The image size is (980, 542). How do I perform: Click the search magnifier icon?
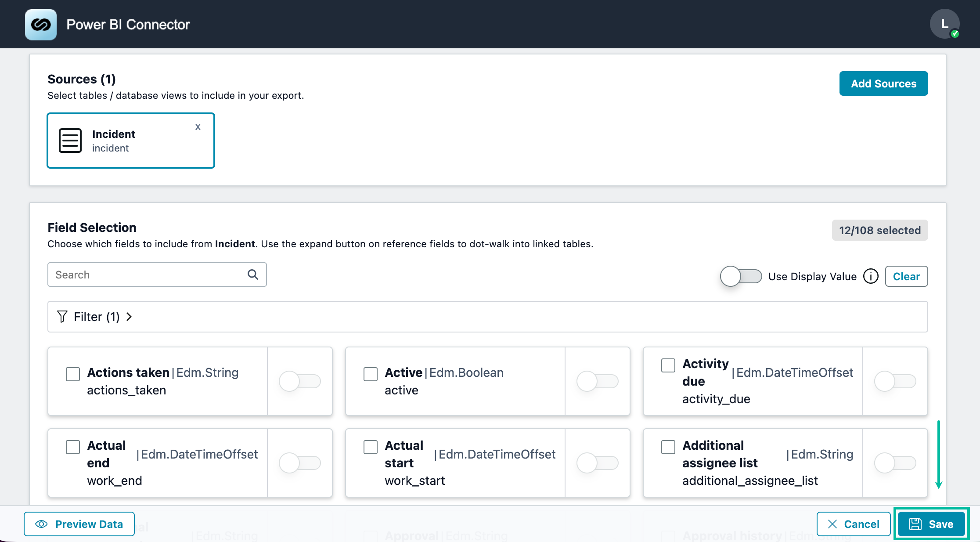pos(253,275)
